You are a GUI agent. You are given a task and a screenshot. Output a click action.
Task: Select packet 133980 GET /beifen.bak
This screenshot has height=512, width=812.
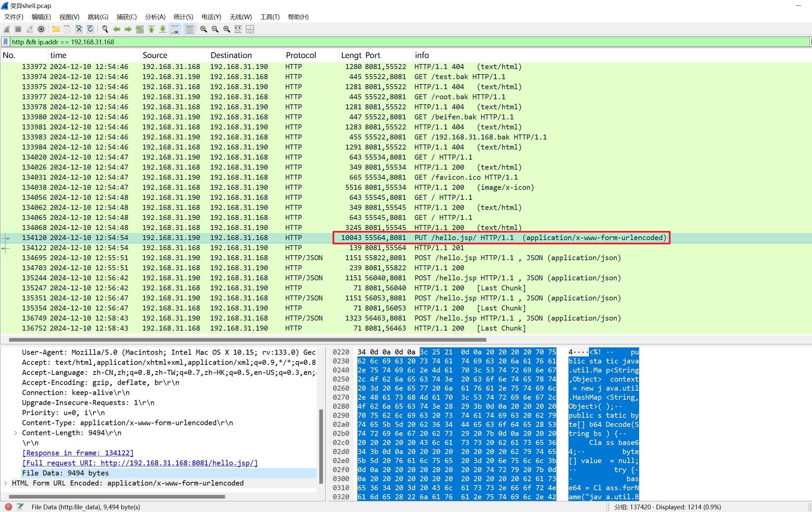(x=406, y=117)
